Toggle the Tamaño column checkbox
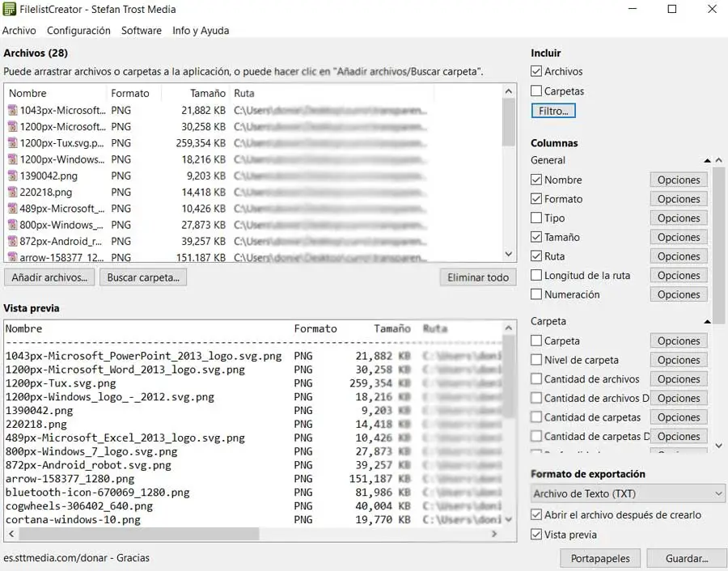728x571 pixels. pyautogui.click(x=536, y=237)
